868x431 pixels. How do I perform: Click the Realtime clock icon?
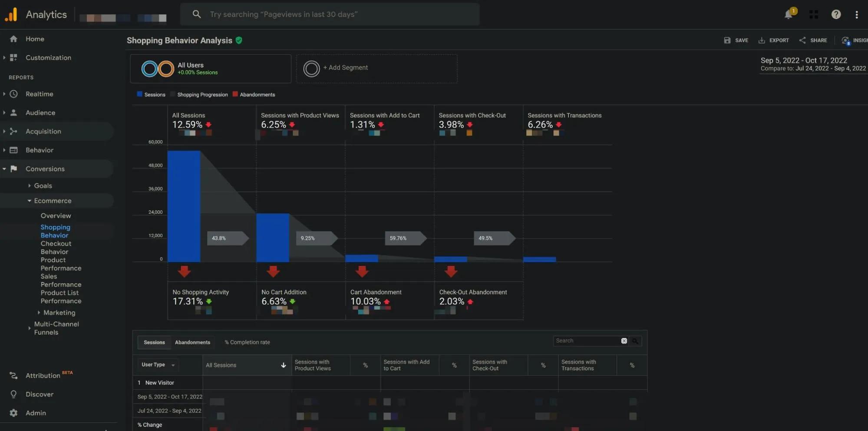click(13, 94)
